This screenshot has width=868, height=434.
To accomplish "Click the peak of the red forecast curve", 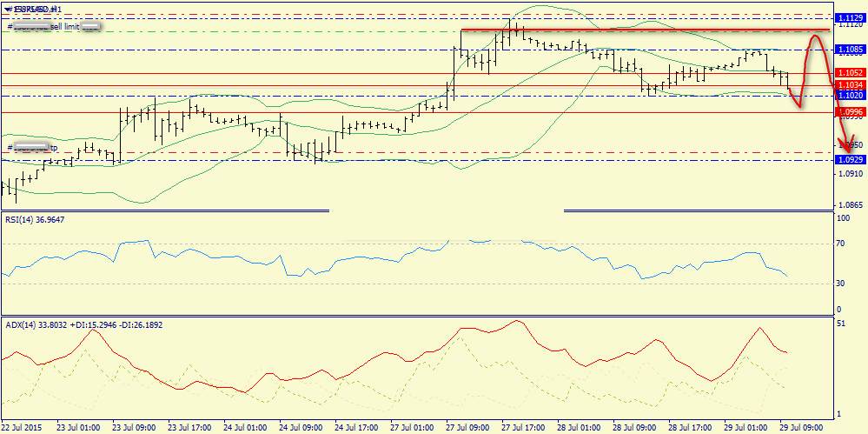I will click(x=817, y=37).
